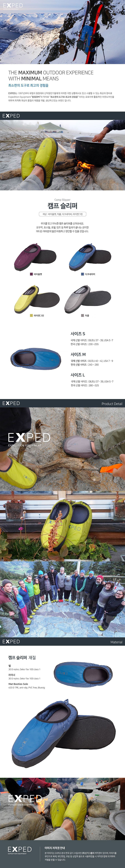Click the 사이즈 L size heading

(x=78, y=375)
